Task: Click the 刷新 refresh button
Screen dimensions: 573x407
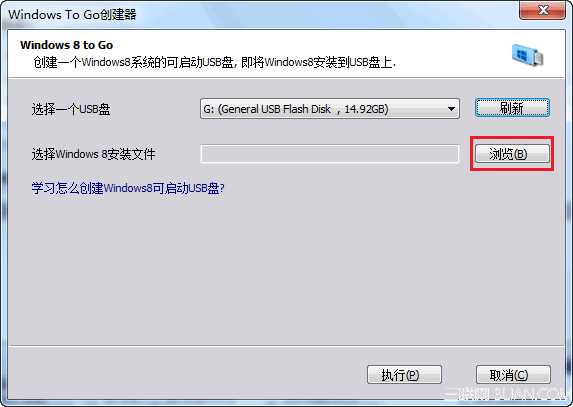Action: [512, 108]
